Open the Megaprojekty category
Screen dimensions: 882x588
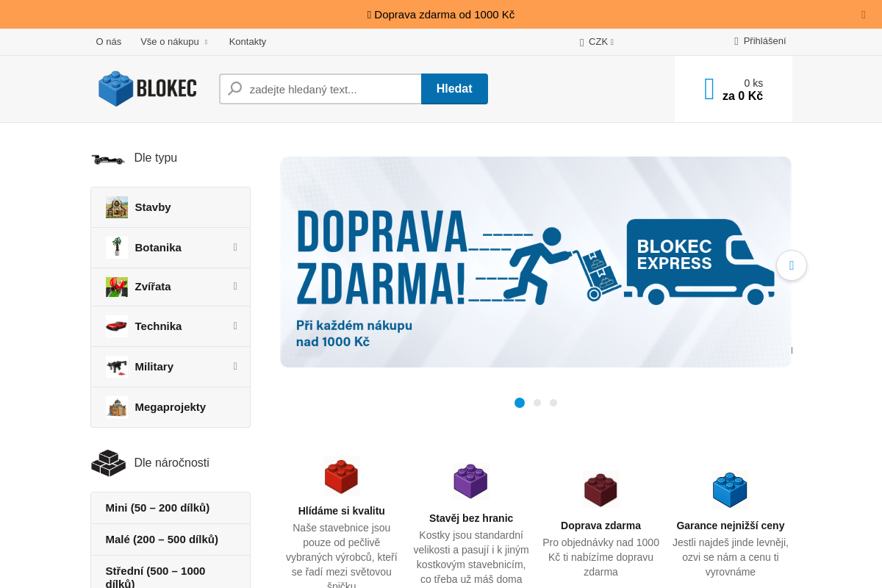tap(171, 407)
